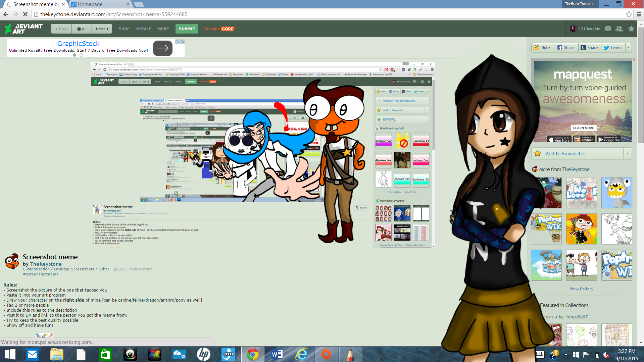The width and height of the screenshot is (644, 362).
Task: Click the 1313cookie avatar icon
Action: coord(573,29)
